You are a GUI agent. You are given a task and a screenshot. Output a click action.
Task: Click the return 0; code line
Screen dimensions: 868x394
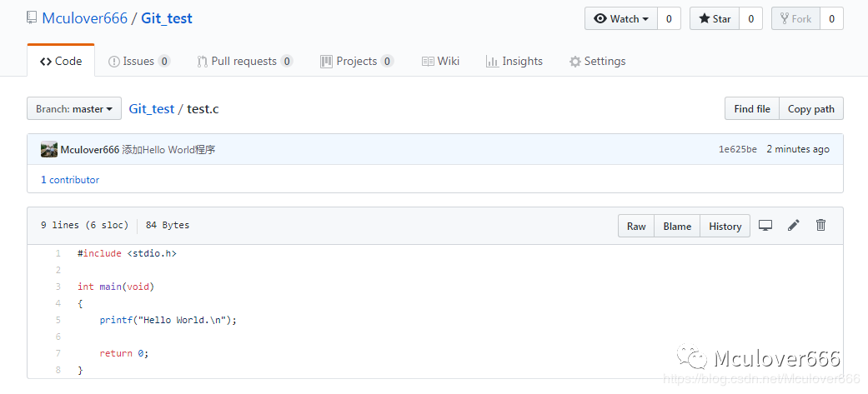coord(124,353)
